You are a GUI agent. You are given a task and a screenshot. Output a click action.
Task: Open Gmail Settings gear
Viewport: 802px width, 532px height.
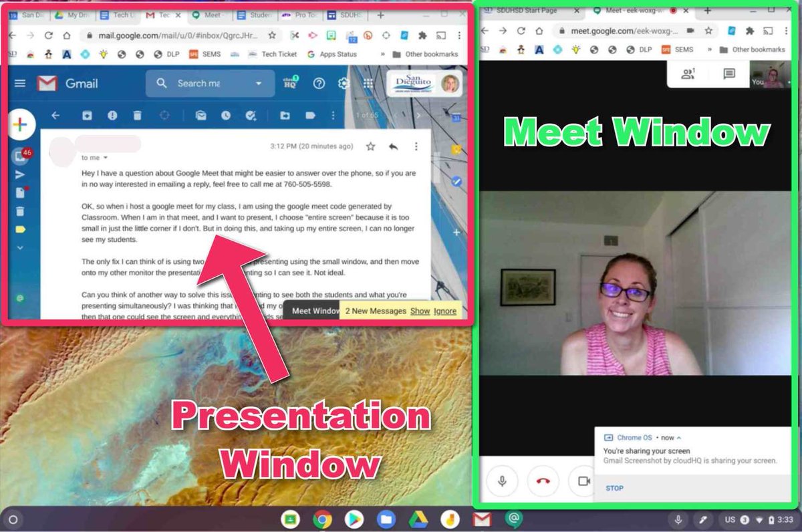[344, 83]
